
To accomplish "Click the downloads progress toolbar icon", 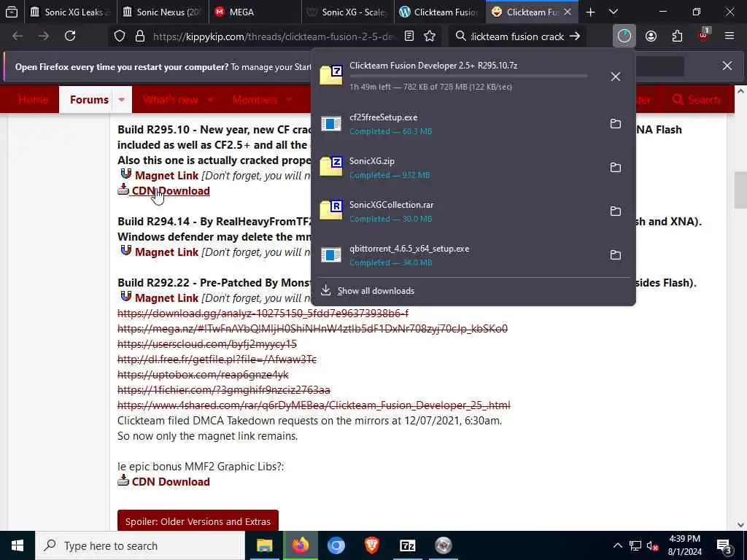I will (x=624, y=36).
